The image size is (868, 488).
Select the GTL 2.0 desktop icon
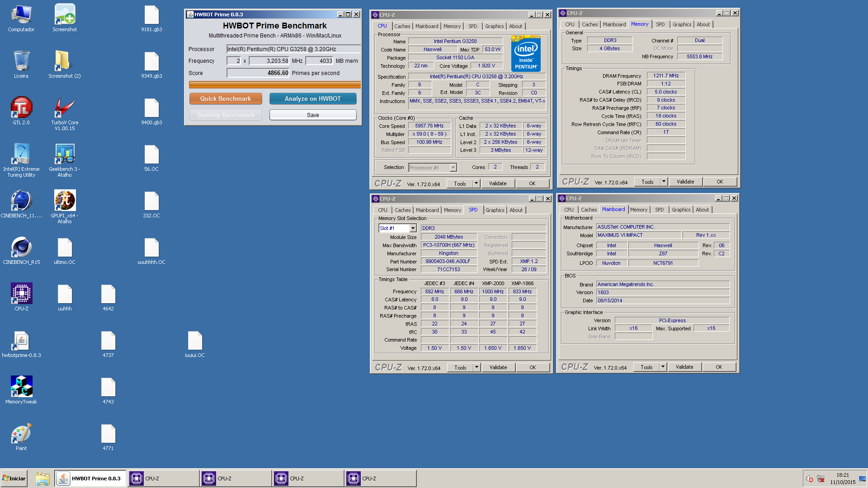tap(21, 111)
